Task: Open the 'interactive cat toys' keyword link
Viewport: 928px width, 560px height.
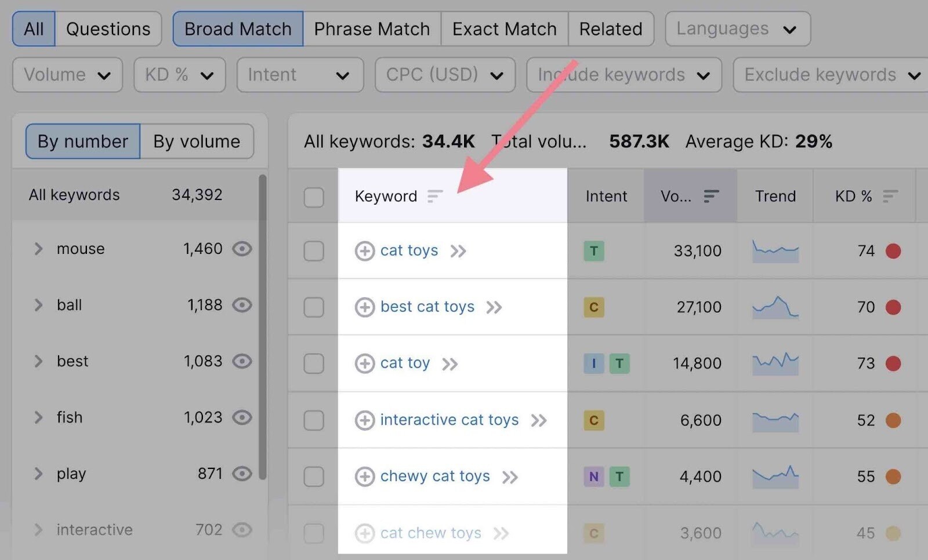Action: 449,420
